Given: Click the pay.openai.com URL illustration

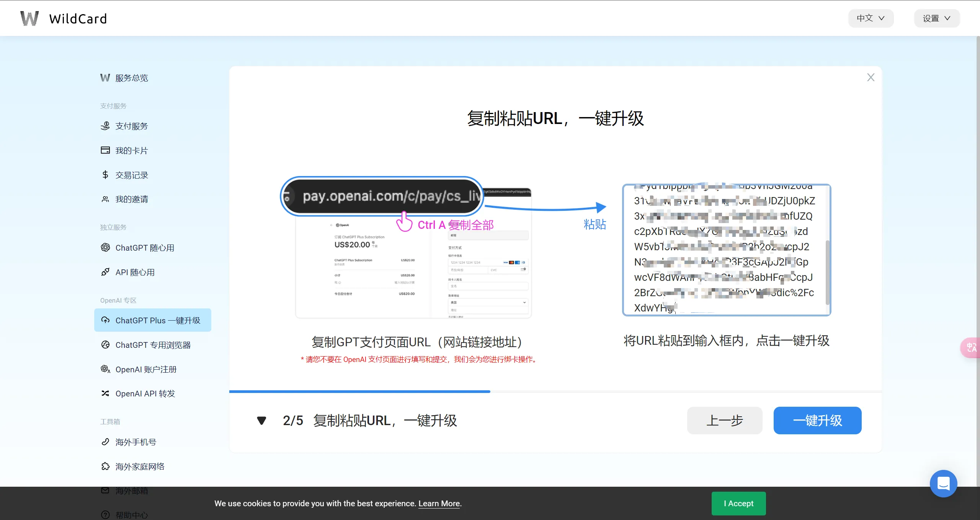Looking at the screenshot, I should [382, 196].
